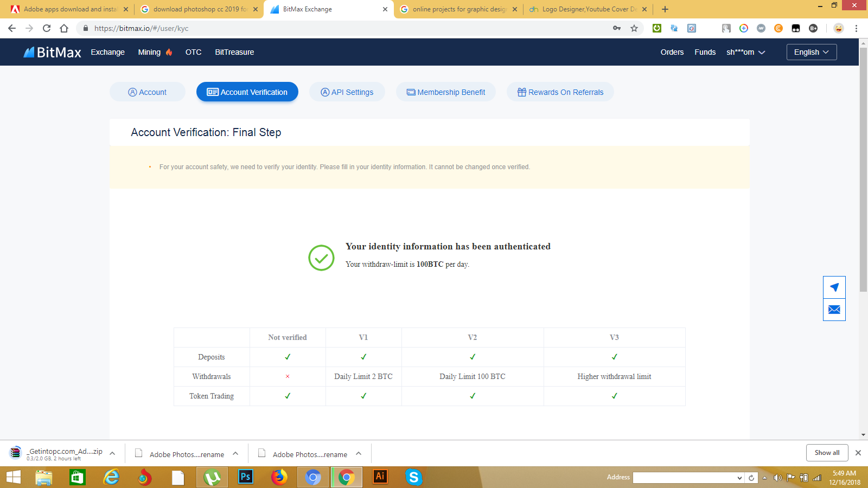Viewport: 868px width, 488px height.
Task: Click the Show all downloads button
Action: tap(827, 453)
